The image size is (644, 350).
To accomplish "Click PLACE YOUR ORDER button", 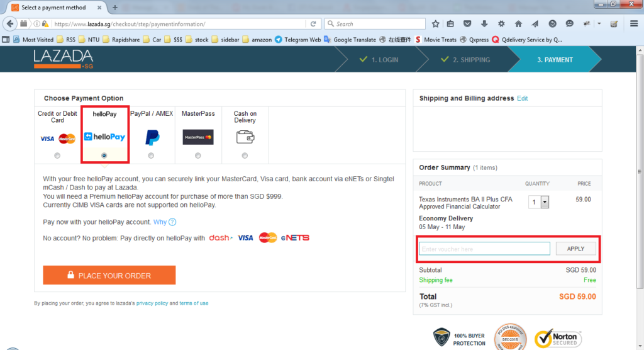I will pyautogui.click(x=109, y=275).
